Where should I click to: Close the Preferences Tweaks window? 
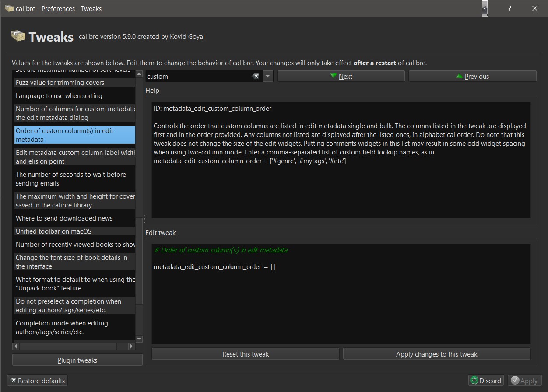535,8
